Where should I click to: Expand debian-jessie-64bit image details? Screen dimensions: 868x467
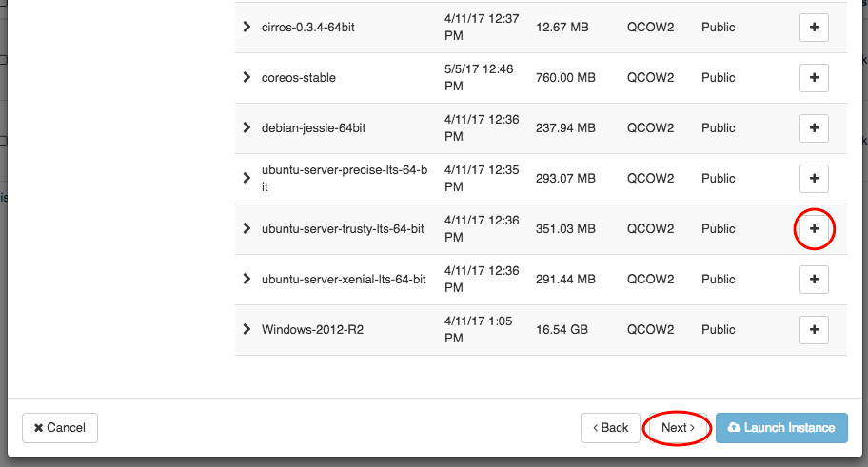tap(247, 128)
